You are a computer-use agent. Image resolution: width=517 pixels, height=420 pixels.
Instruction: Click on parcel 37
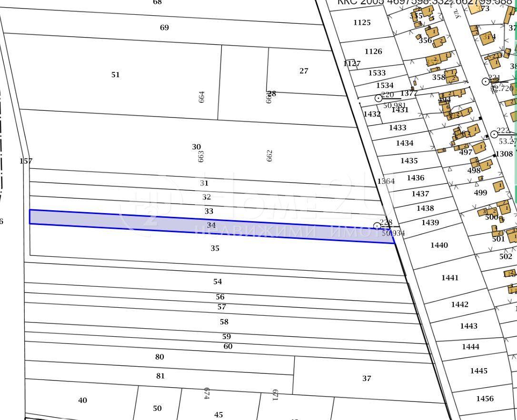click(x=366, y=379)
